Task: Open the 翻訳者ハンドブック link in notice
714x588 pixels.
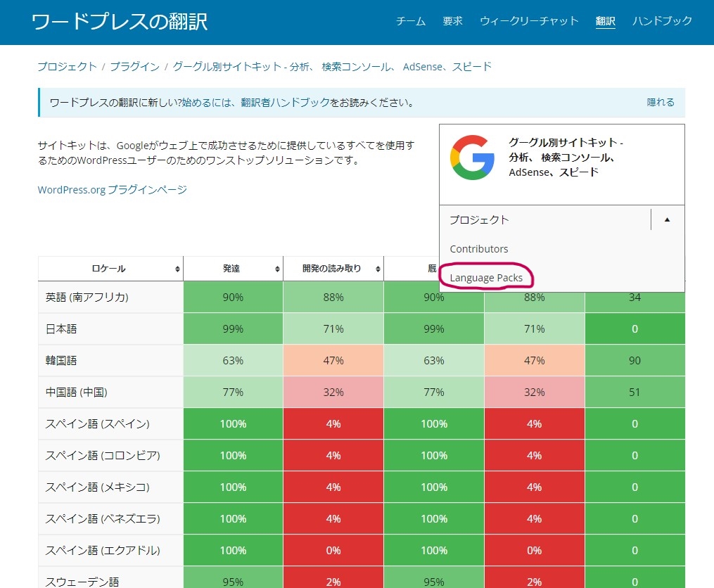Action: click(285, 103)
